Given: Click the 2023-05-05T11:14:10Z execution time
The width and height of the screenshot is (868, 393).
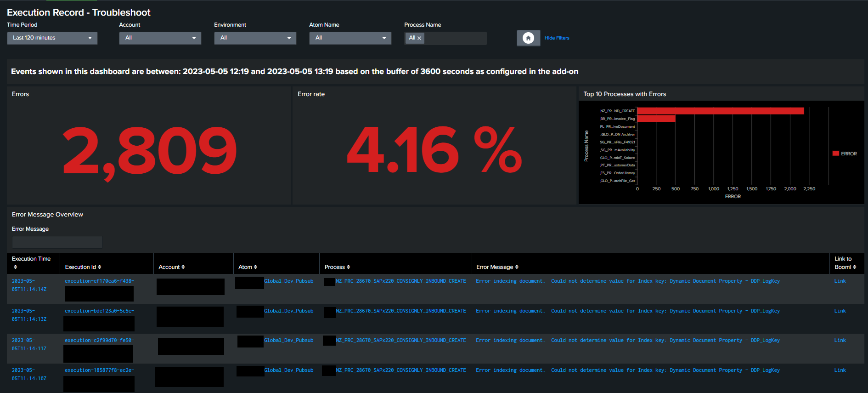Looking at the screenshot, I should 29,374.
